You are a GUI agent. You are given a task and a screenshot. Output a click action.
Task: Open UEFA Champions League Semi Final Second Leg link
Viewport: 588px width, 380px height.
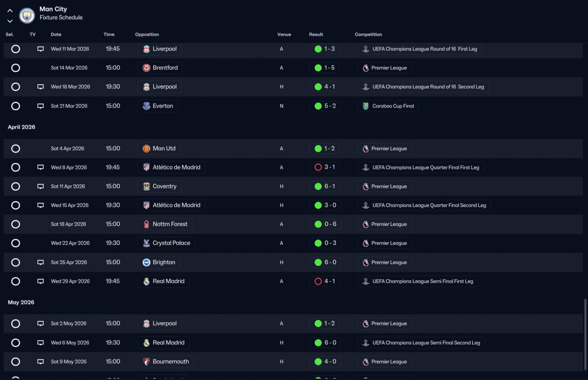(421, 343)
